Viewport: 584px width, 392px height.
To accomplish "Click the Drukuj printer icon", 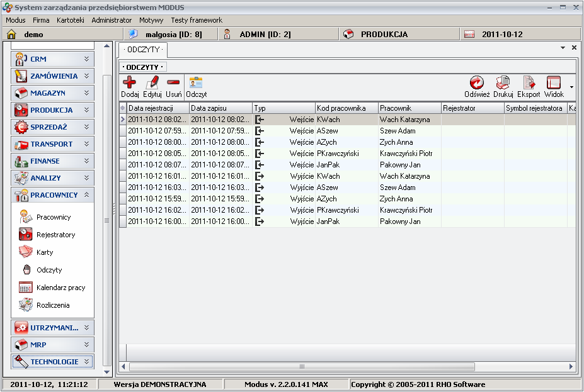I will point(503,82).
